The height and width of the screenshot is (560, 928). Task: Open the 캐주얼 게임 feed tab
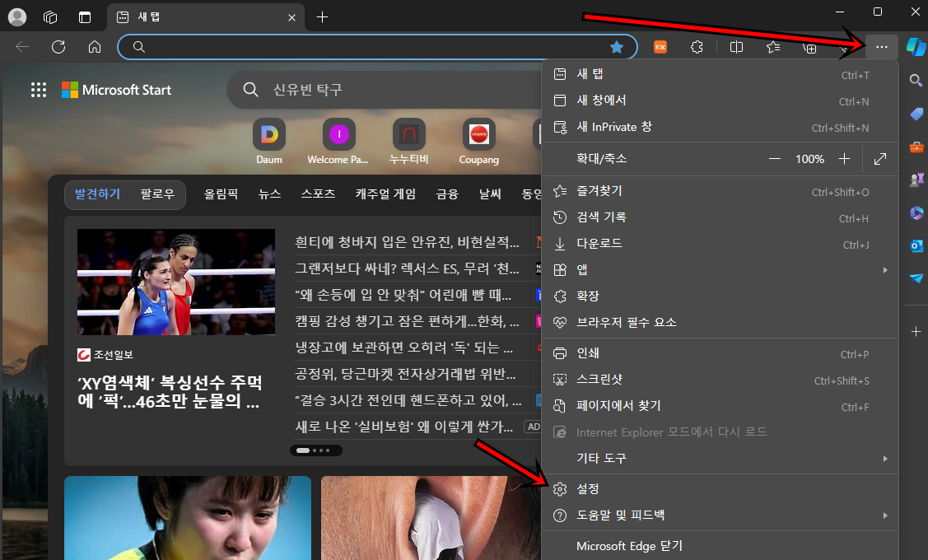[x=385, y=194]
